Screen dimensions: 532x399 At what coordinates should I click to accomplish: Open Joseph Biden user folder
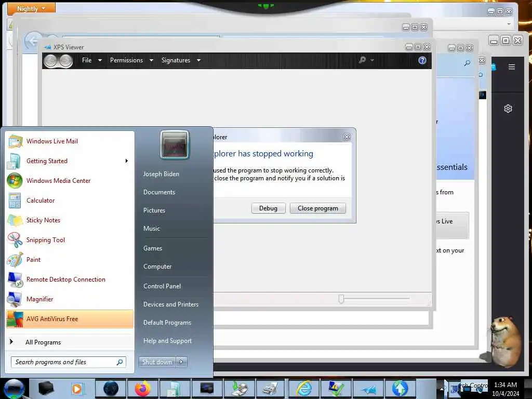click(161, 174)
